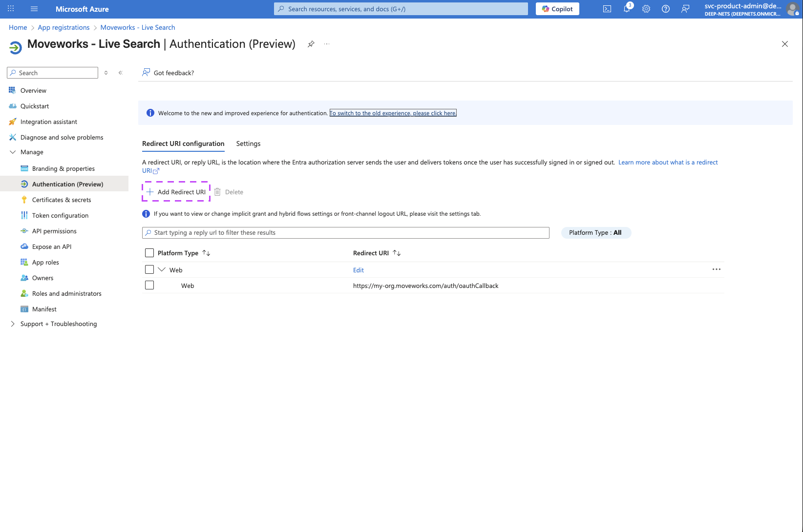The height and width of the screenshot is (532, 803).
Task: Click the Copilot button
Action: point(557,9)
